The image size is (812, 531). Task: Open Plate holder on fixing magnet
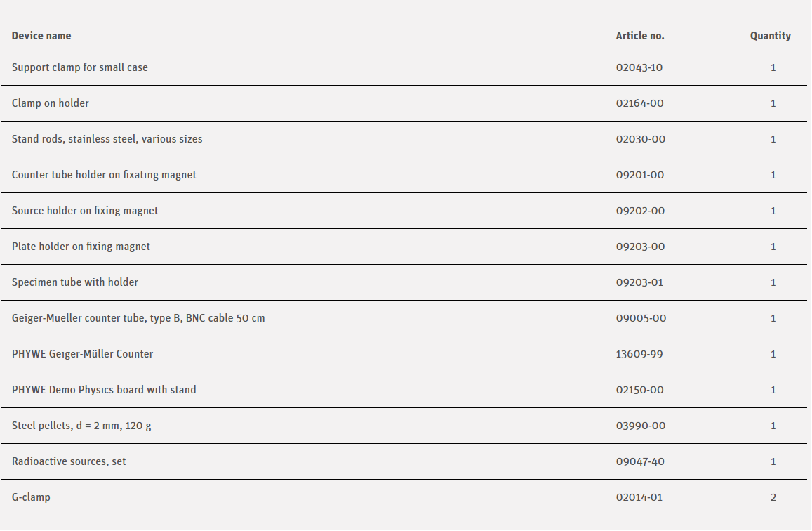[x=81, y=247]
